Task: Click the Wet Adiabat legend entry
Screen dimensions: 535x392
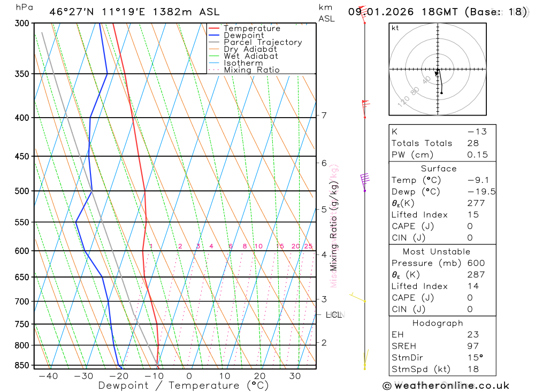Action: [251, 56]
